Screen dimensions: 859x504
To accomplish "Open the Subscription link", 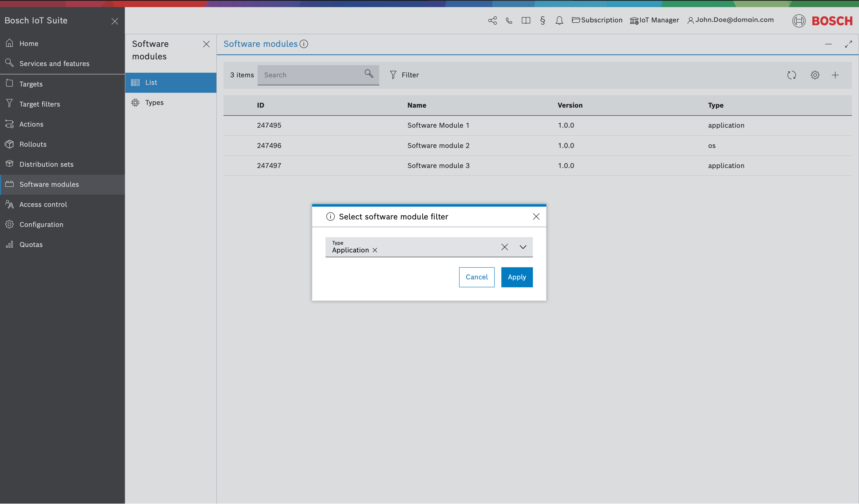I will (597, 20).
